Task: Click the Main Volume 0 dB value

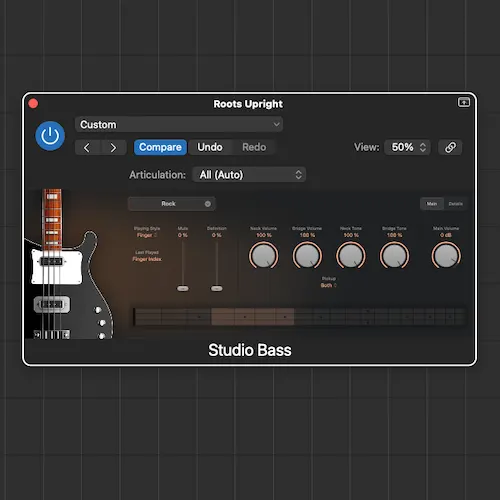Action: (x=446, y=235)
